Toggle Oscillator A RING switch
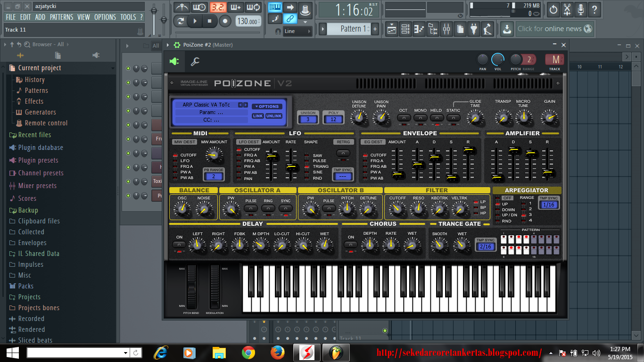 [268, 208]
